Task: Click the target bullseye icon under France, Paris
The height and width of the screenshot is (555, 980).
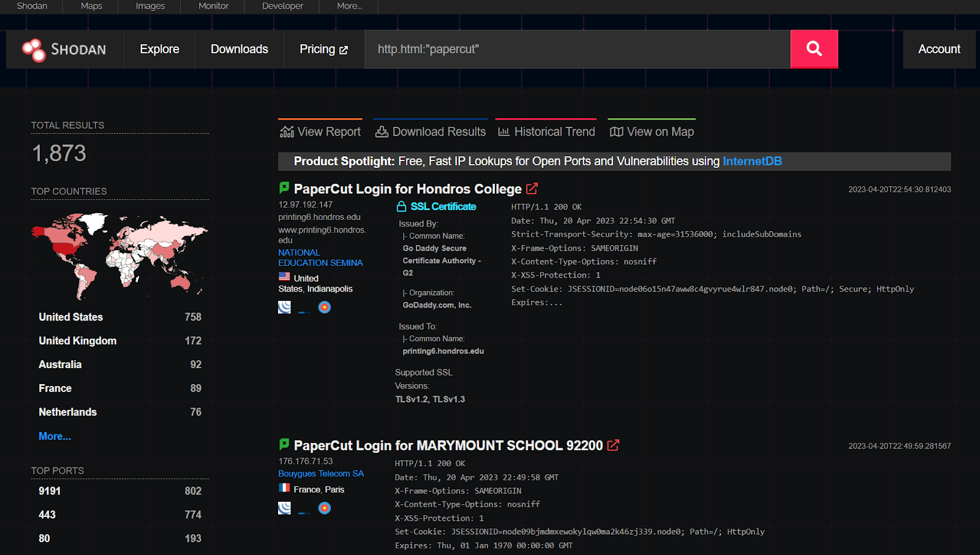Action: [x=325, y=508]
